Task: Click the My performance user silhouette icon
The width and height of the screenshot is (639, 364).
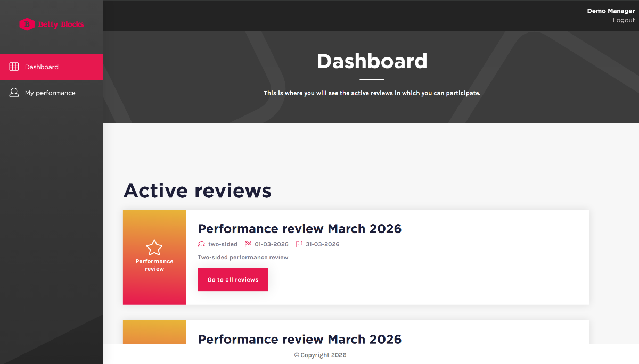Action: tap(14, 93)
